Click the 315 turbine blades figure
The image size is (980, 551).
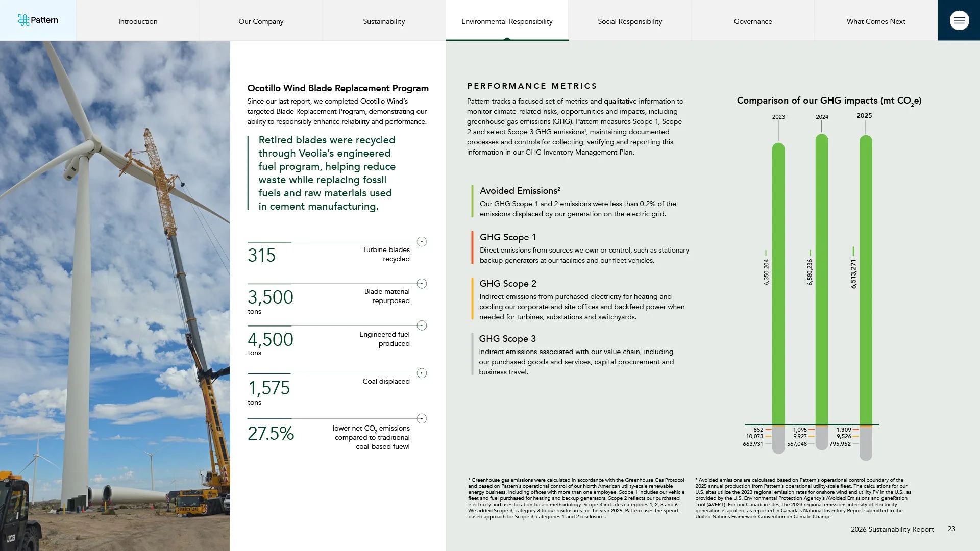coord(261,255)
